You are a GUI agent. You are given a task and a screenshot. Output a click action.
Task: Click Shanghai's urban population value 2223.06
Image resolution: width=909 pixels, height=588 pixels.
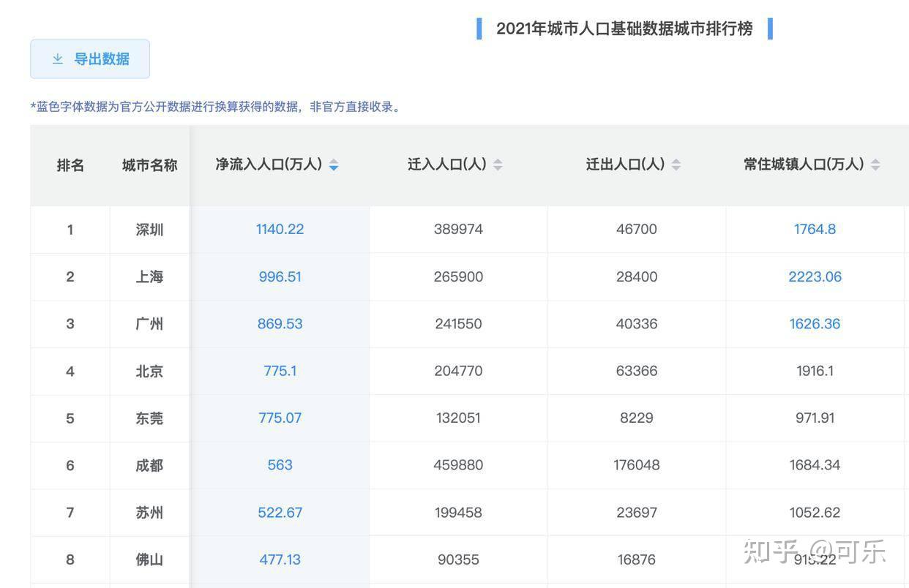pyautogui.click(x=815, y=276)
